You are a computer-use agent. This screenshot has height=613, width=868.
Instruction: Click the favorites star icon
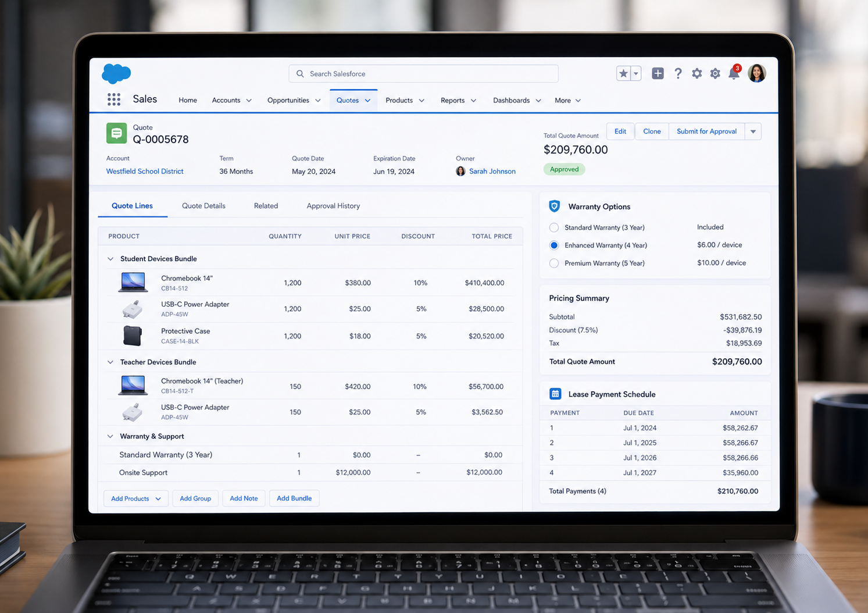click(623, 73)
